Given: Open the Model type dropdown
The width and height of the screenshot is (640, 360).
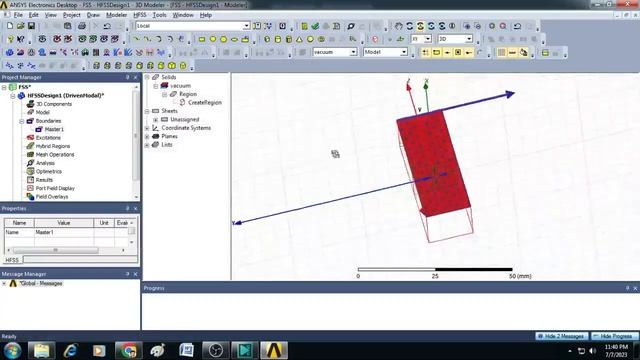Looking at the screenshot, I should pyautogui.click(x=403, y=52).
